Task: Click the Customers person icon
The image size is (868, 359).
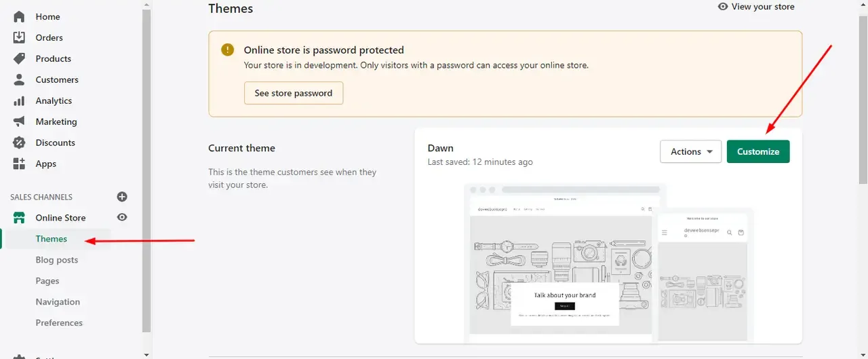Action: [19, 79]
